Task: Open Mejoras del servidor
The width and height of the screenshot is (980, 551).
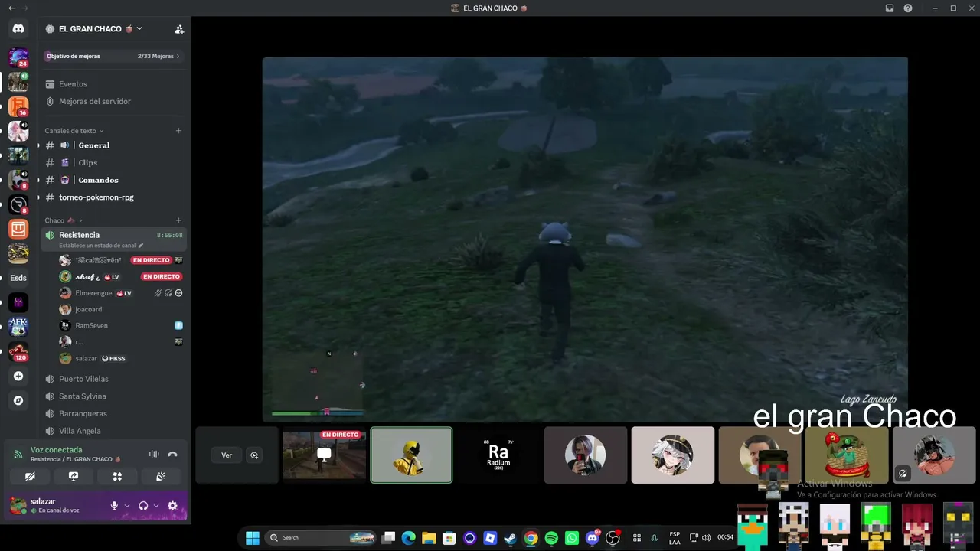Action: [x=95, y=101]
